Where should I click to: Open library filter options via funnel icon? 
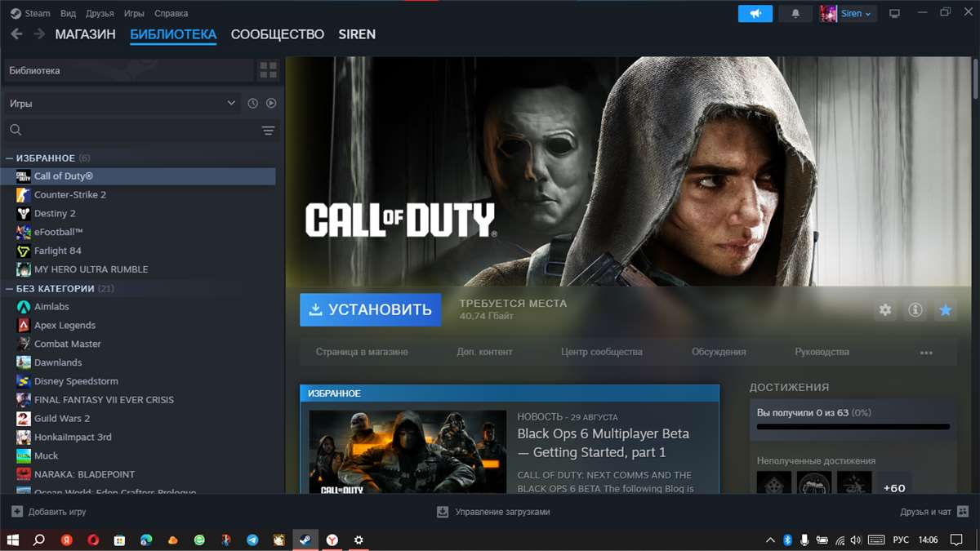click(267, 129)
